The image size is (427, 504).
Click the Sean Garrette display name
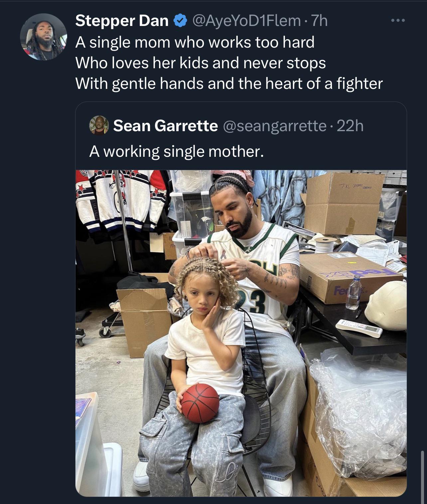(165, 126)
